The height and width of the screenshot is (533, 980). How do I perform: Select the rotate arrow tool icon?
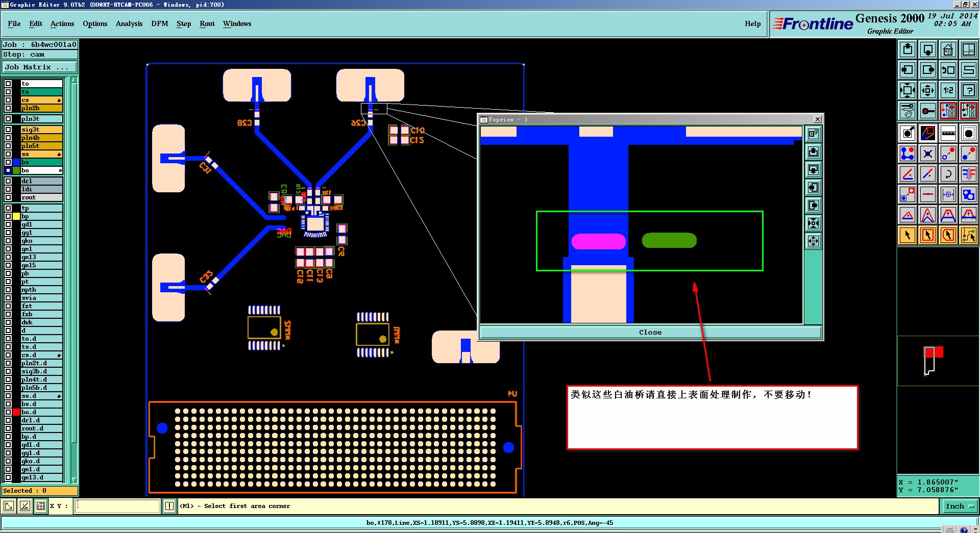pos(948,174)
